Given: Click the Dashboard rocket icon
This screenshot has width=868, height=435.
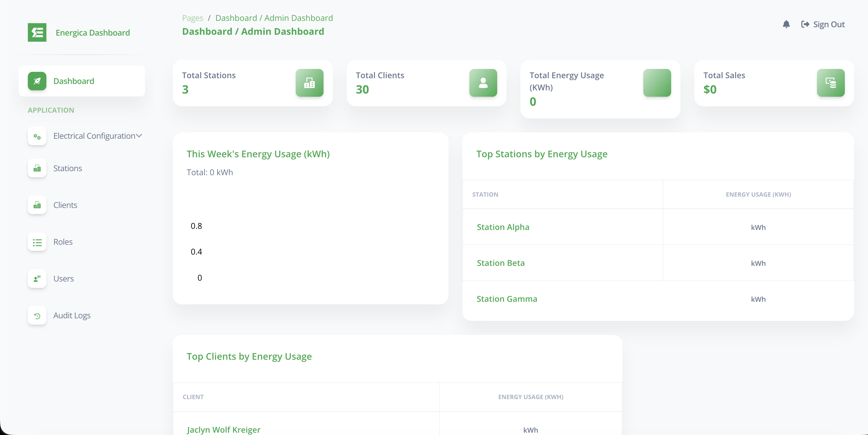Looking at the screenshot, I should point(37,81).
